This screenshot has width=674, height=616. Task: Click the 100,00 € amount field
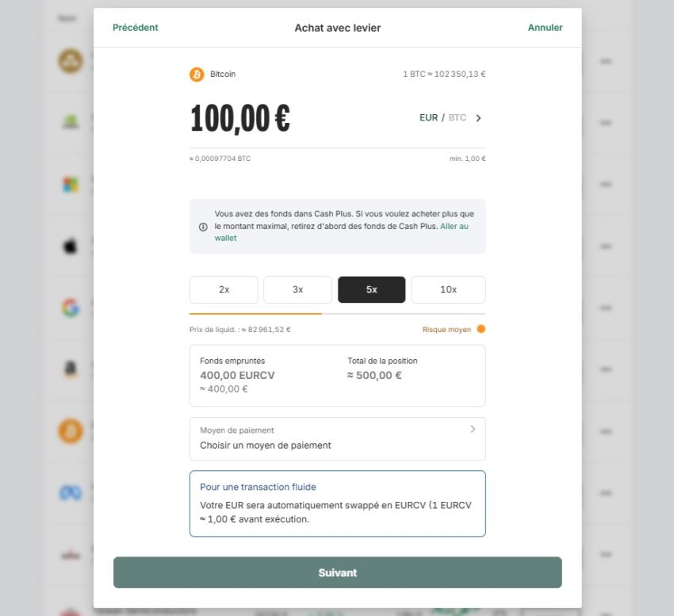coord(239,117)
